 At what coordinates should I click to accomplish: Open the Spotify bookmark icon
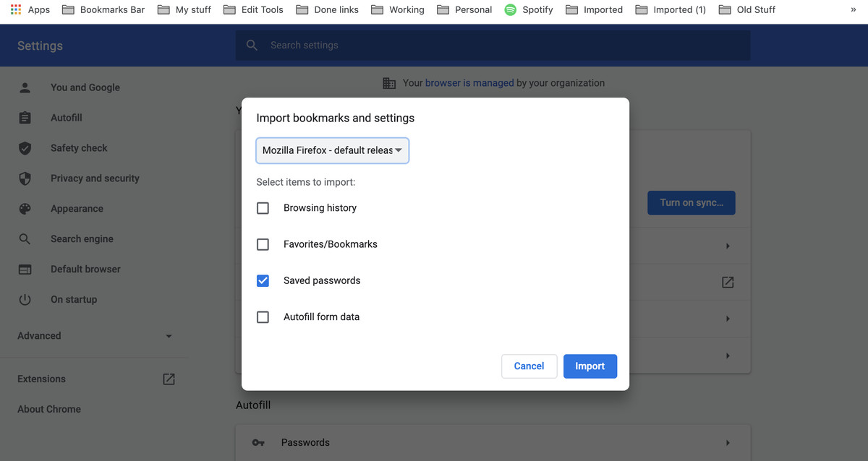[511, 9]
